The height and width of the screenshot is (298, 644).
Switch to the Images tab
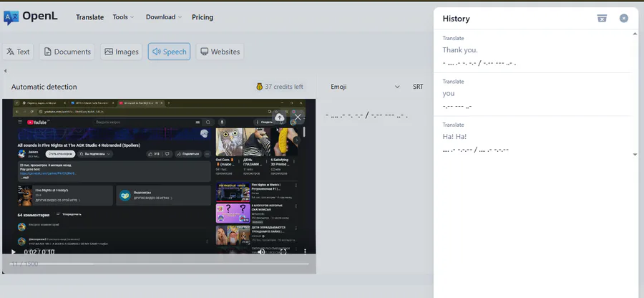pyautogui.click(x=121, y=52)
